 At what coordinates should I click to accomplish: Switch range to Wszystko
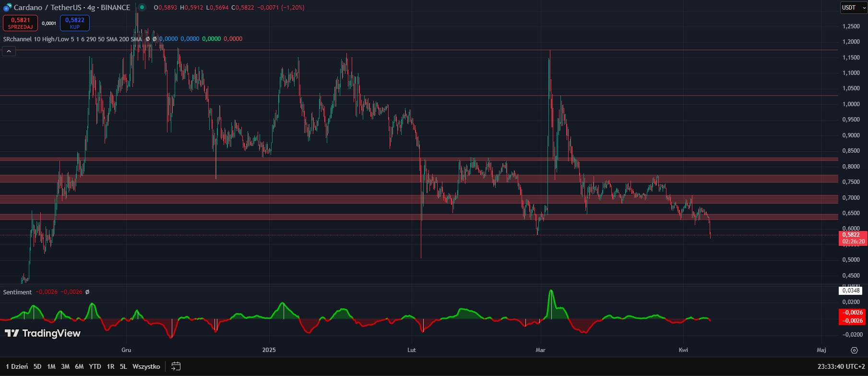[x=146, y=366]
